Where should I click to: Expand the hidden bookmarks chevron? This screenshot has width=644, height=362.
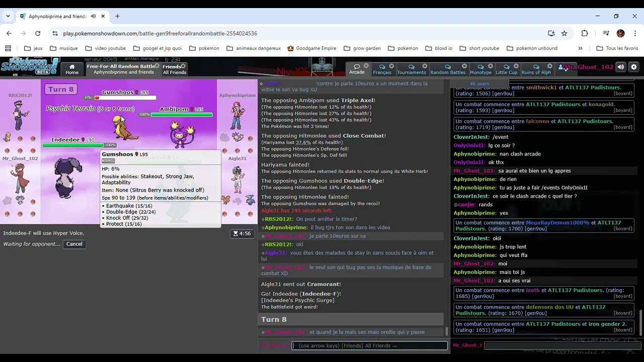click(580, 48)
